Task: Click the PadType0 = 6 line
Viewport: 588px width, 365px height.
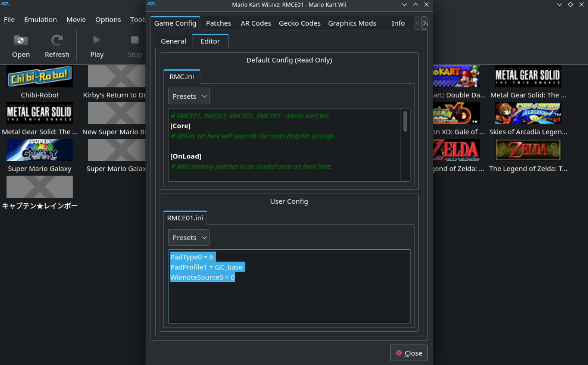Action: click(192, 257)
